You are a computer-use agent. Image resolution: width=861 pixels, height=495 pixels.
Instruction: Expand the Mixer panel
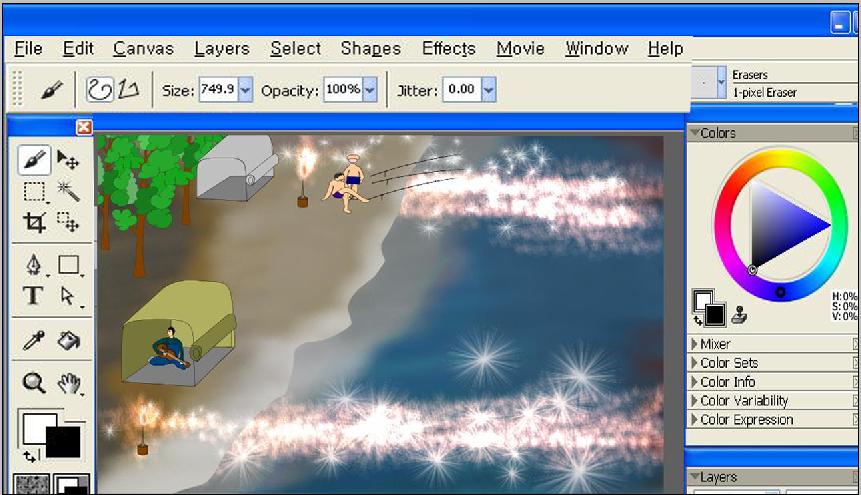(x=715, y=344)
